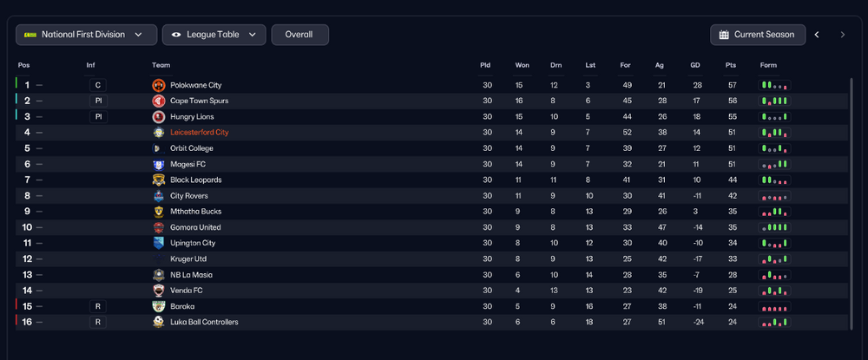
Task: Click Luka Ball Controllers' -24 goal difference
Action: click(698, 322)
